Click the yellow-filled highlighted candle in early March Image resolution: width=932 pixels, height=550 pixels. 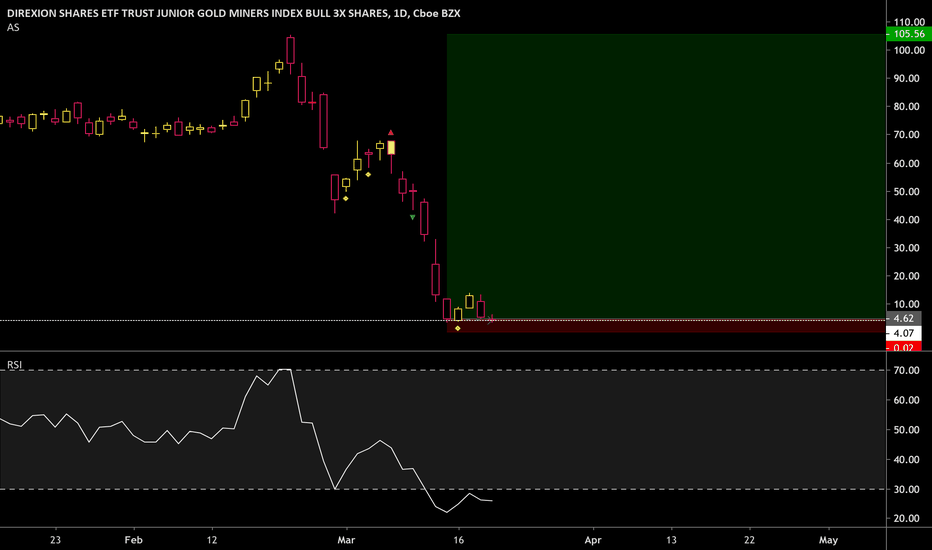coord(391,148)
